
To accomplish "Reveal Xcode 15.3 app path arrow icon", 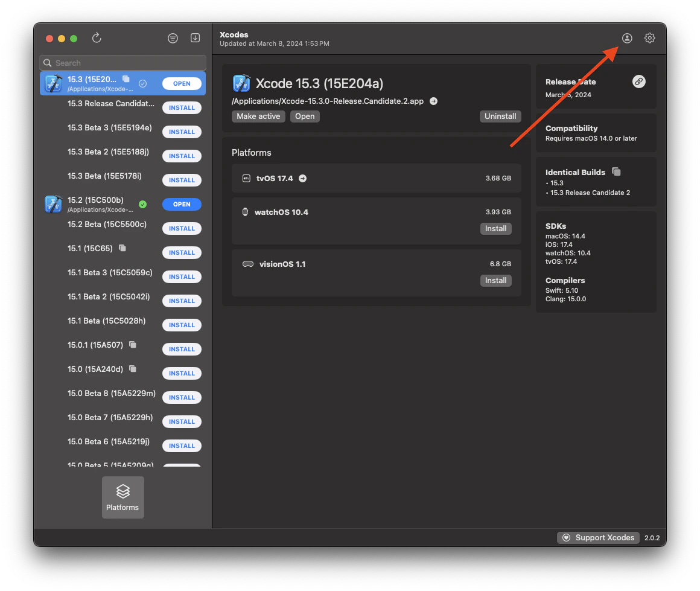I will pos(433,101).
